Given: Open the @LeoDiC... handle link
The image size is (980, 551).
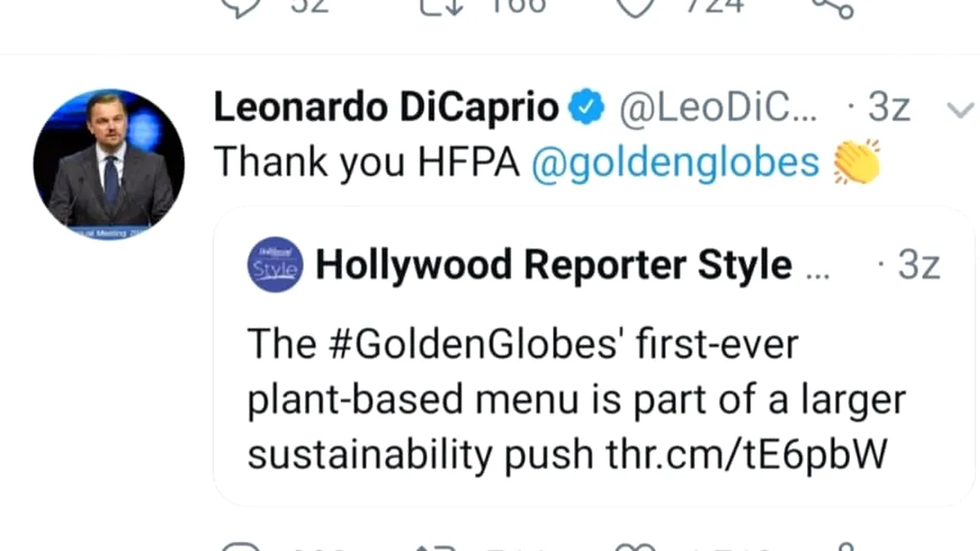Looking at the screenshot, I should click(x=717, y=108).
